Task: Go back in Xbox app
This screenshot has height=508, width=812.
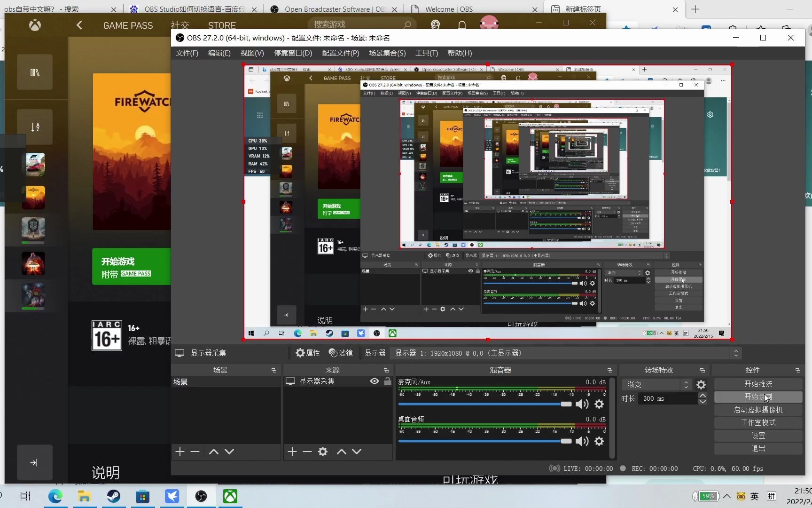Action: [79, 25]
